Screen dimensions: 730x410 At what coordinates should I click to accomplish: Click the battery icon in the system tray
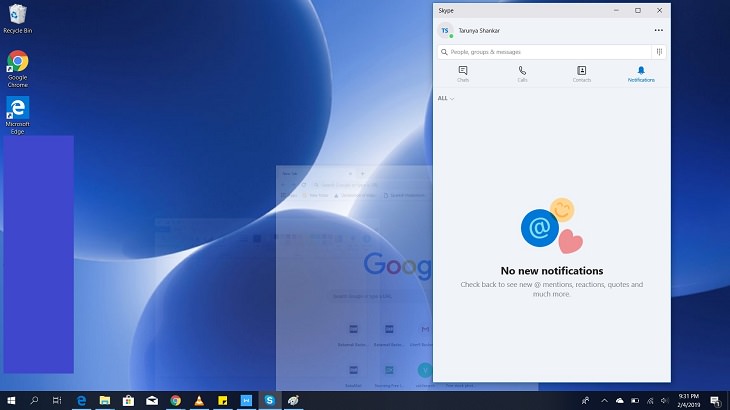635,400
